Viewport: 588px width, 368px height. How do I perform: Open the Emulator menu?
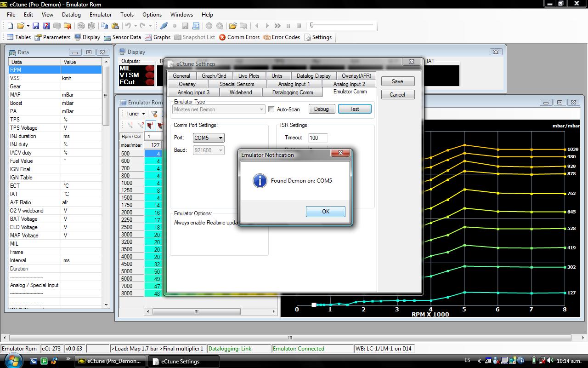(101, 15)
